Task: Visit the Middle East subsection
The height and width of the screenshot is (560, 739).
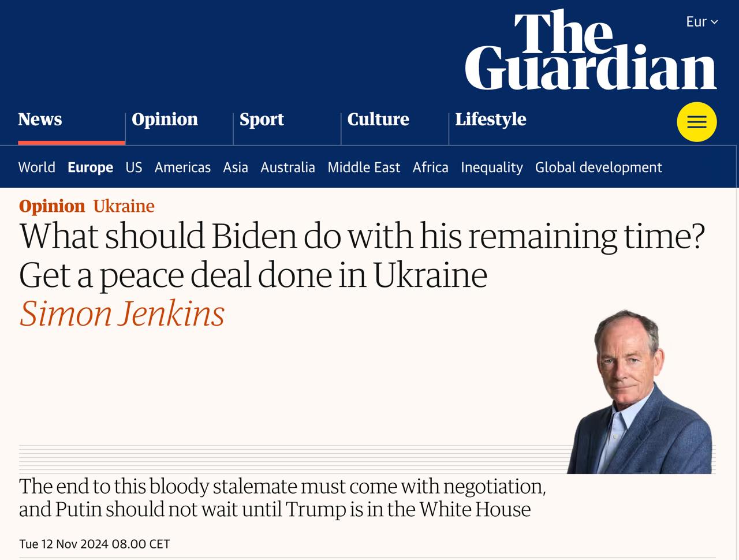Action: click(x=364, y=167)
